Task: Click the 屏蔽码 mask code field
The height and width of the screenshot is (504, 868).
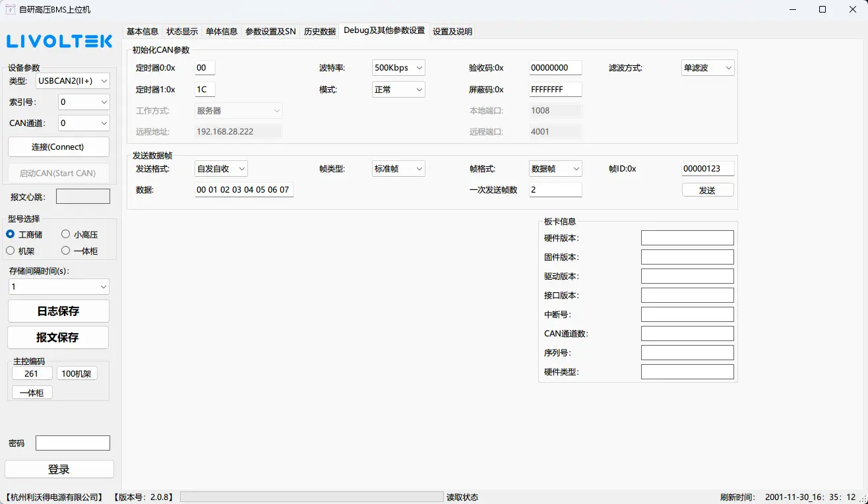Action: pos(555,90)
